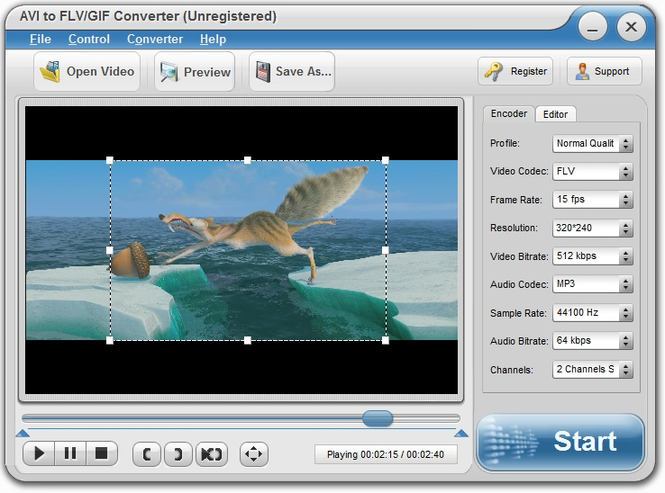Expand the Channels dropdown
This screenshot has width=665, height=493.
pos(626,370)
